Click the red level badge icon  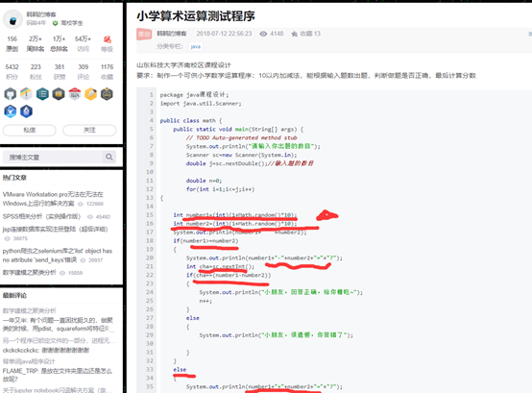(108, 39)
